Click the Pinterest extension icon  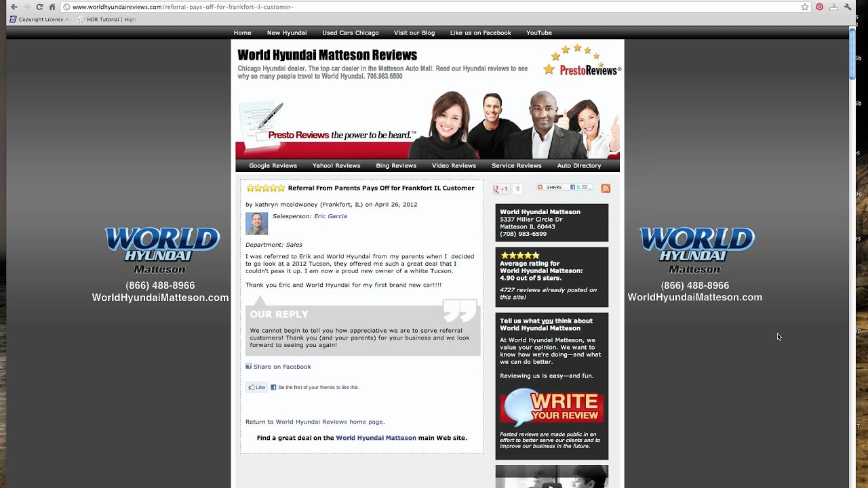point(820,7)
